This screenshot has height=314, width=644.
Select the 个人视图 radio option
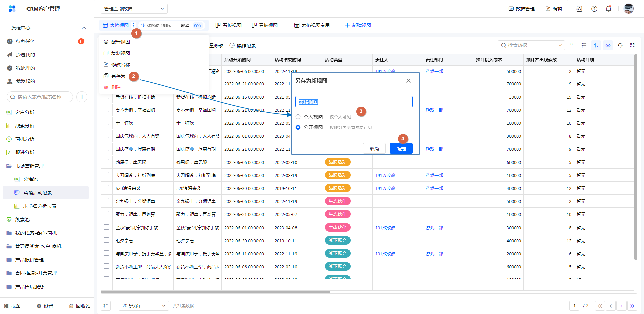[x=298, y=117]
